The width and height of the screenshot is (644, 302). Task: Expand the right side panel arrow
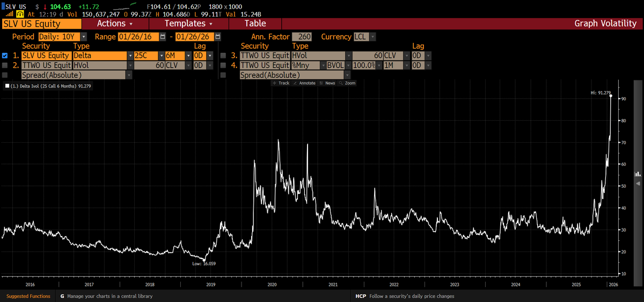pos(638,183)
